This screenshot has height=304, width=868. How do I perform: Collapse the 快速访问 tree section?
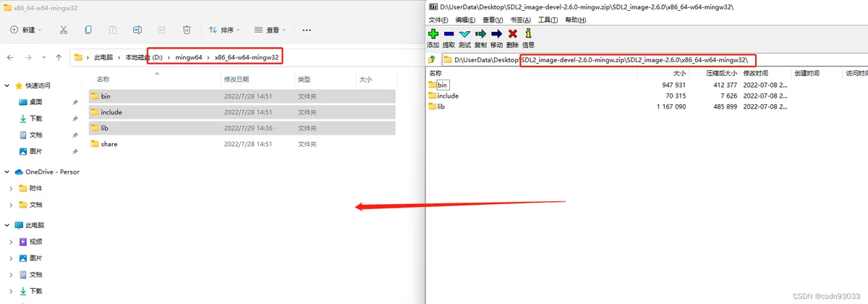click(7, 85)
